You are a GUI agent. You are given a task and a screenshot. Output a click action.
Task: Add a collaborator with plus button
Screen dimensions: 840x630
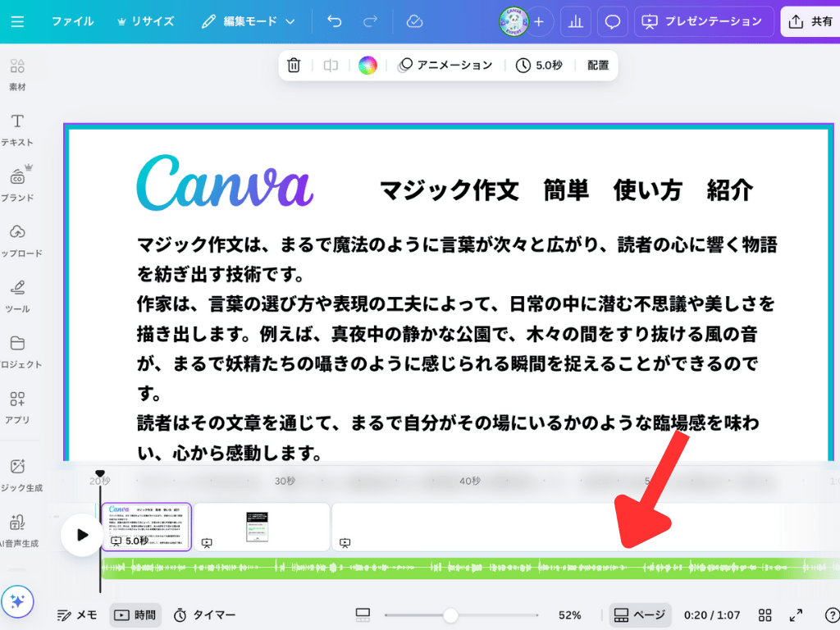pos(539,21)
